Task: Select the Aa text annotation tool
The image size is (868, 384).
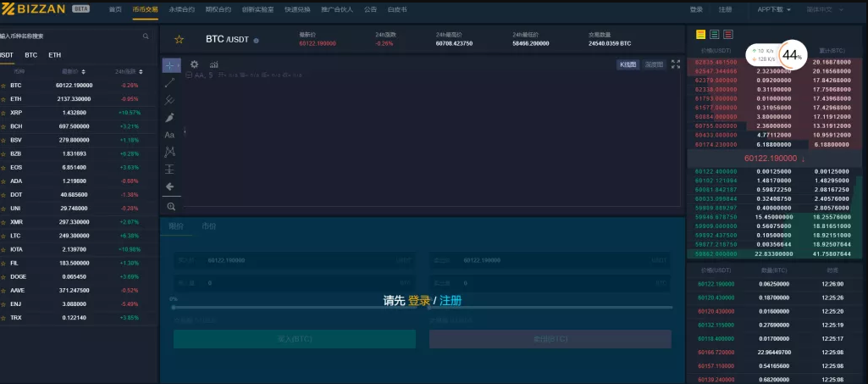Action: pyautogui.click(x=169, y=135)
